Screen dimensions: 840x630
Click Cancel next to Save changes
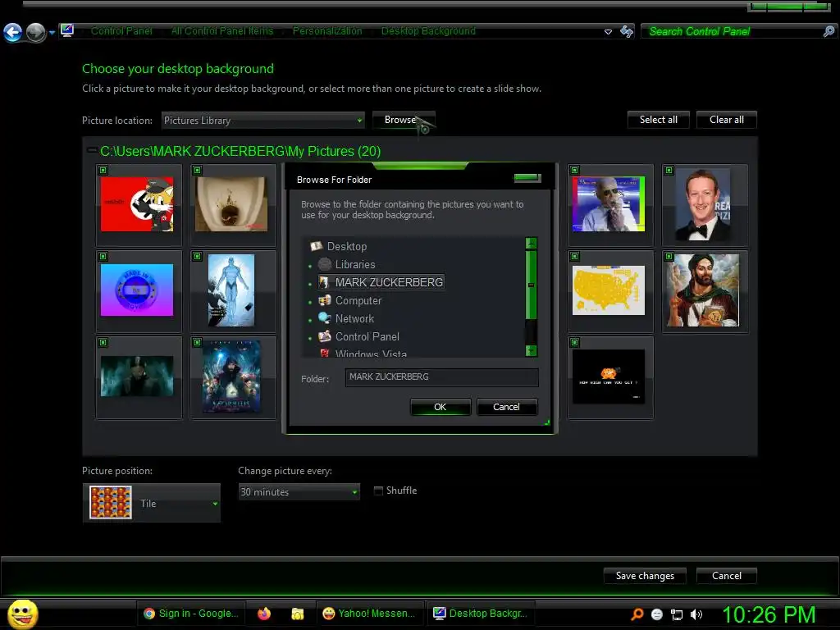tap(727, 576)
